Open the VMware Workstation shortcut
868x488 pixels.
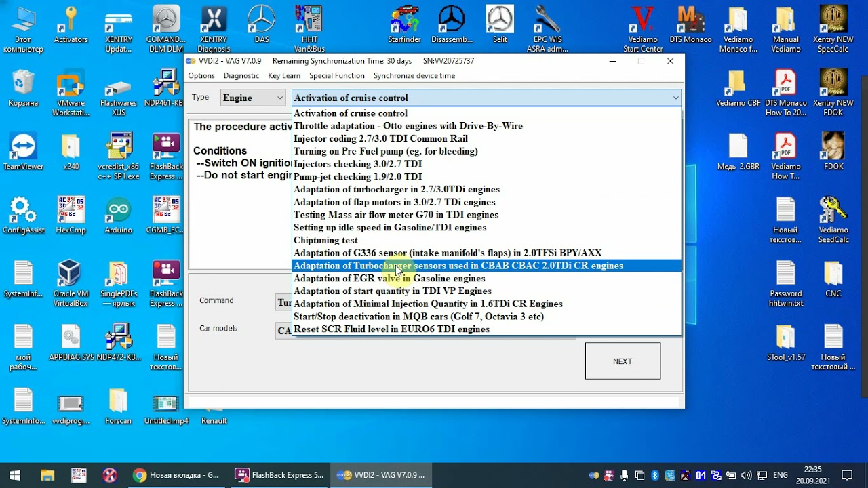(71, 92)
